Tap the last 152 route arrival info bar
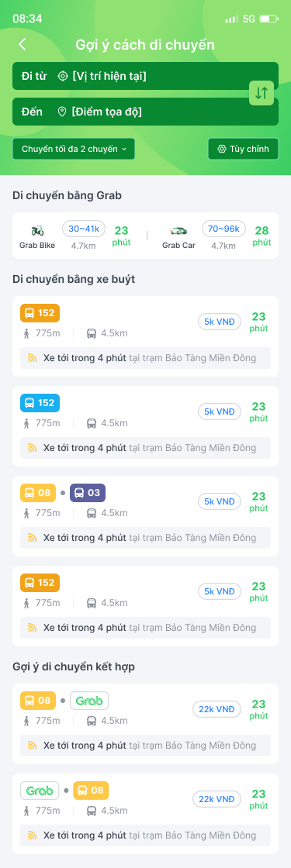 tap(145, 628)
